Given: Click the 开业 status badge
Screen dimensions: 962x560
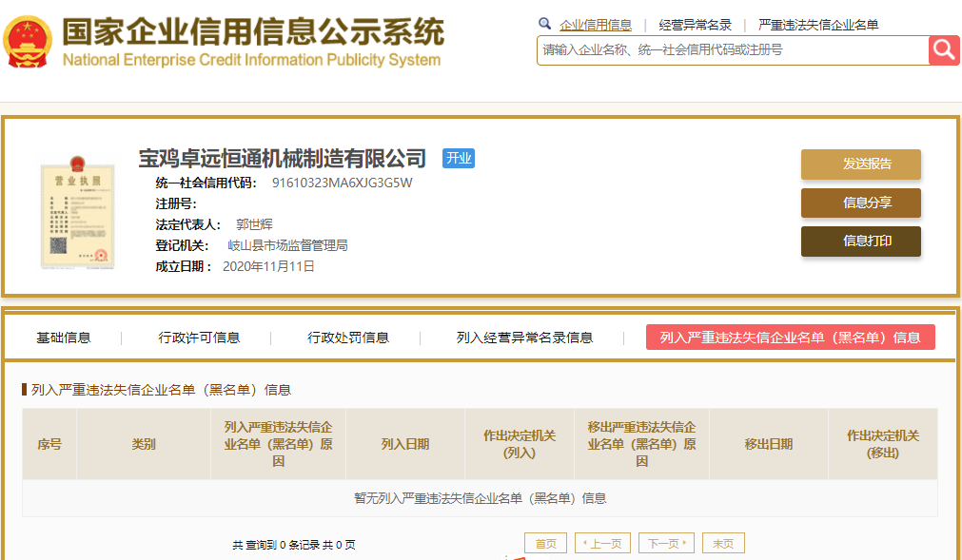Looking at the screenshot, I should coord(459,158).
